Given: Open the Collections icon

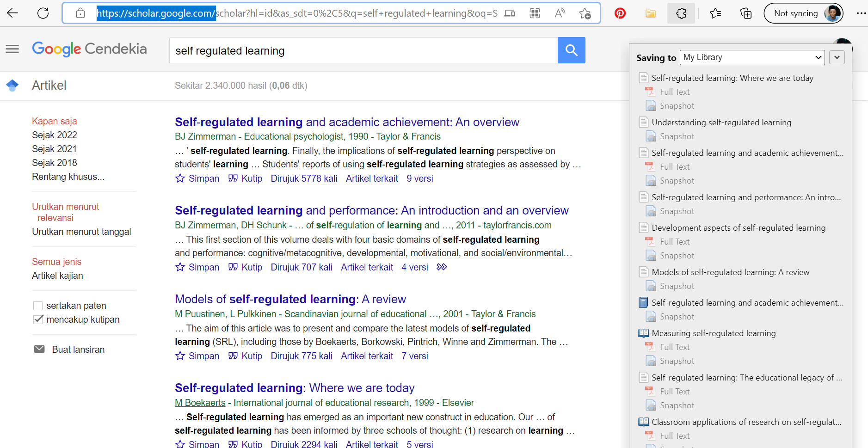Looking at the screenshot, I should [x=746, y=13].
